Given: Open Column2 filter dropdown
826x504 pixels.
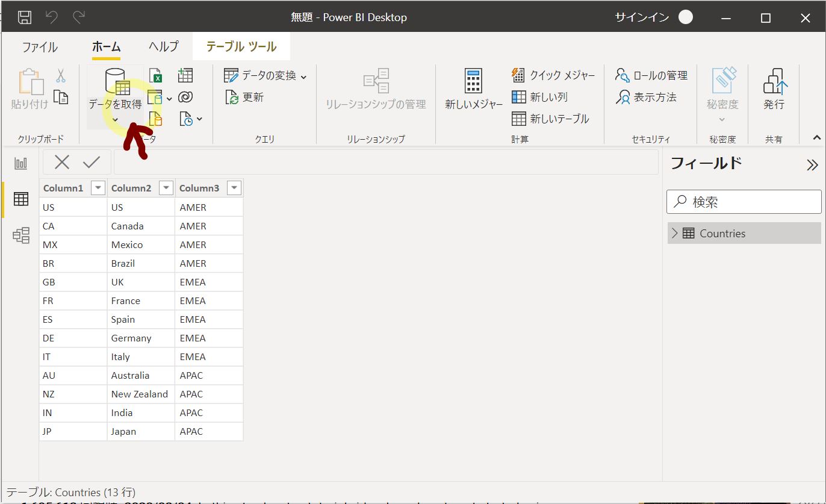Looking at the screenshot, I should 166,188.
